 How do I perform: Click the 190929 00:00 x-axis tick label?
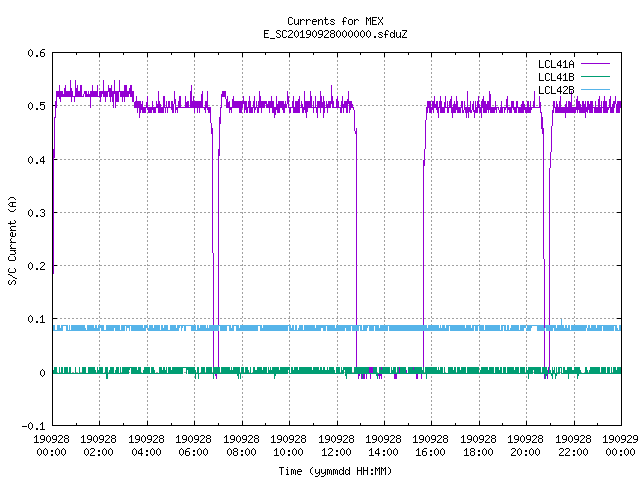620,446
